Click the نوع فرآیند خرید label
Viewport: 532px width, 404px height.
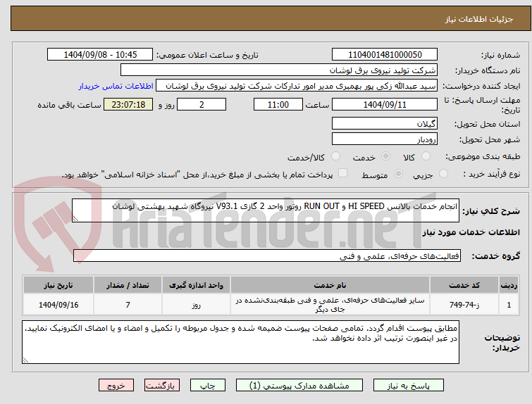492,174
